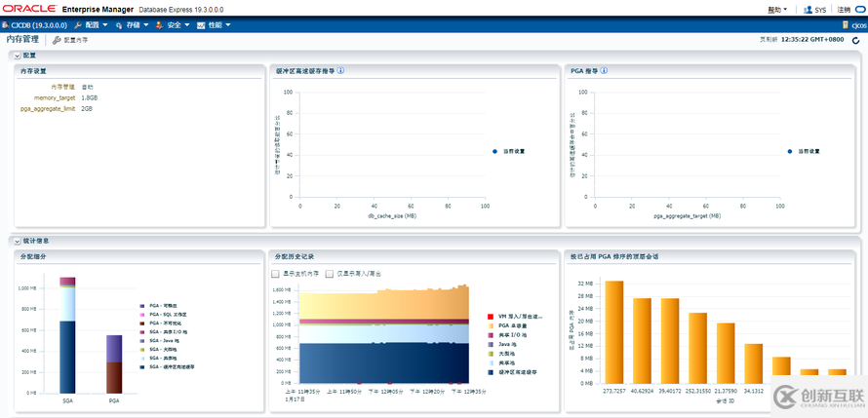Open the buffer cache advice info icon
Image resolution: width=868 pixels, height=418 pixels.
tap(341, 71)
